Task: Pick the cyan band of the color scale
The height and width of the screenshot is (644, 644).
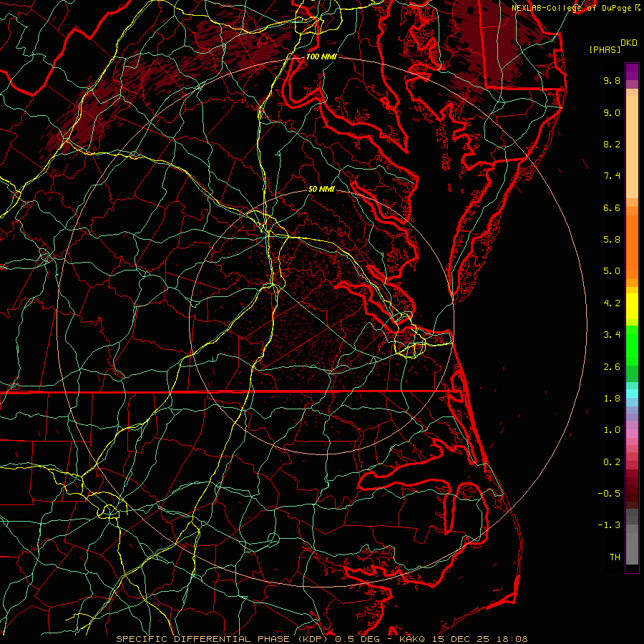Action: (632, 394)
